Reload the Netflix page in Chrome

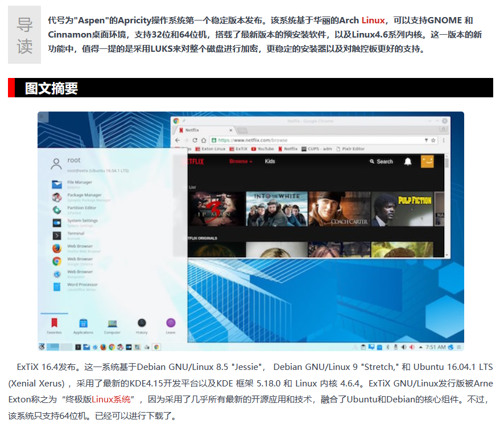point(195,140)
